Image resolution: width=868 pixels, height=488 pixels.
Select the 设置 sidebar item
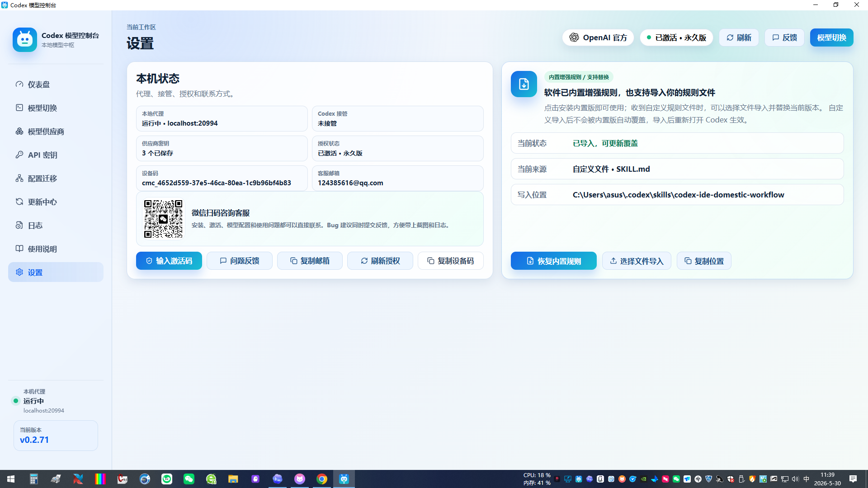[x=56, y=272]
